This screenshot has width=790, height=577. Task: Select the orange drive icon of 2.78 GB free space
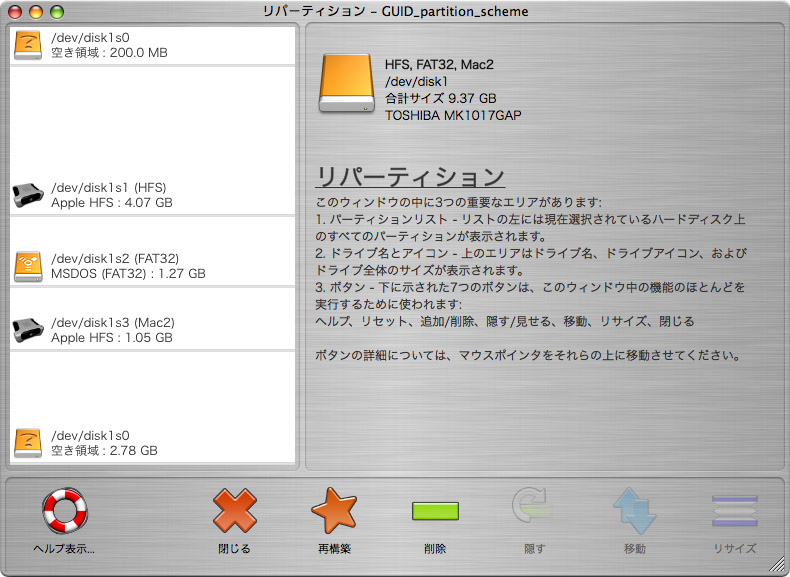coord(28,443)
